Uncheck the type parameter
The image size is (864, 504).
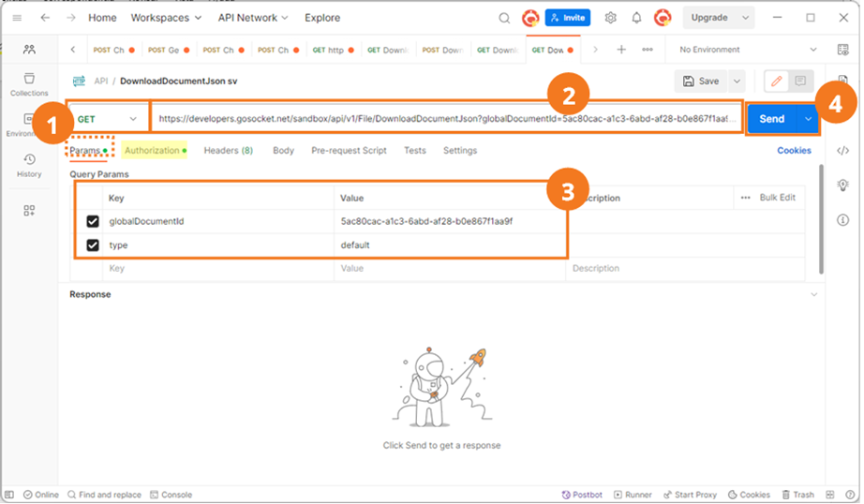pos(93,245)
